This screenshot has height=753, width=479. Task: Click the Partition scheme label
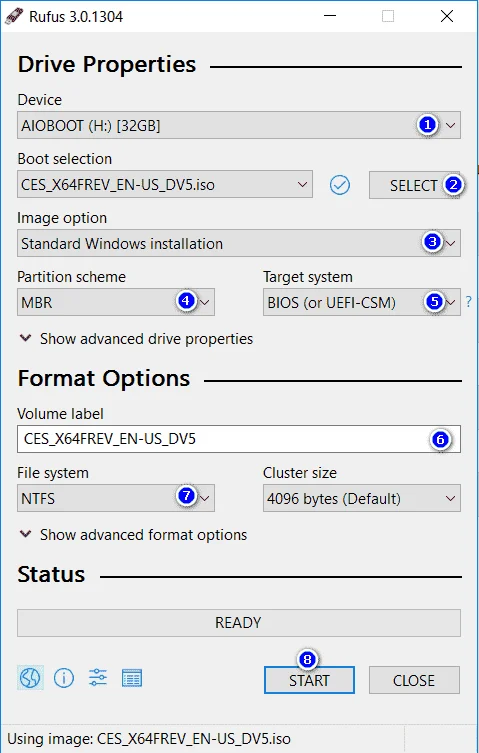[72, 277]
